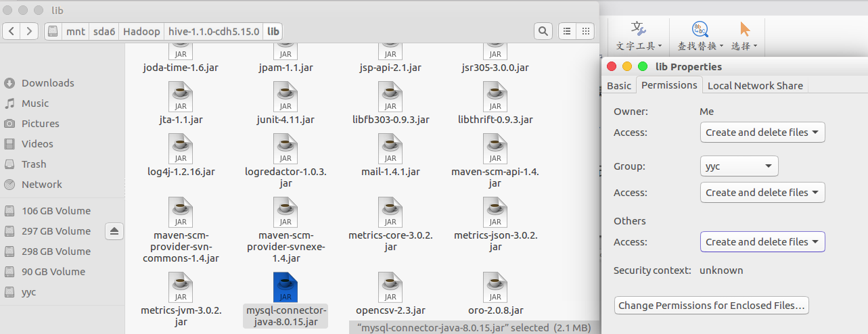Open the Group yyc dropdown
Screen dimensions: 868x334
click(x=739, y=166)
